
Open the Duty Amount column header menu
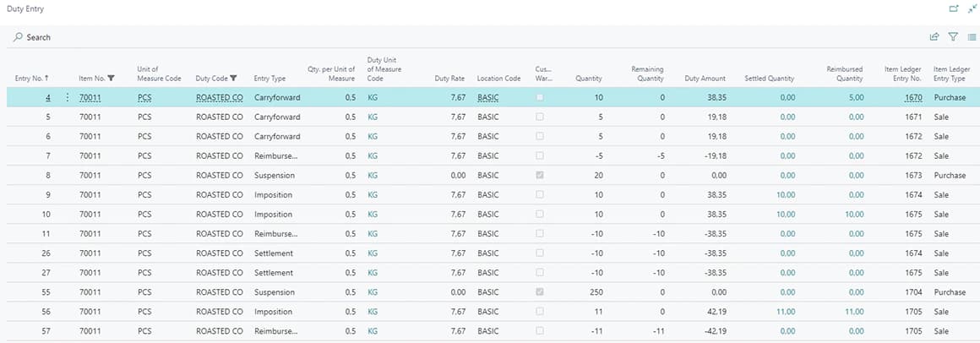[x=705, y=79]
